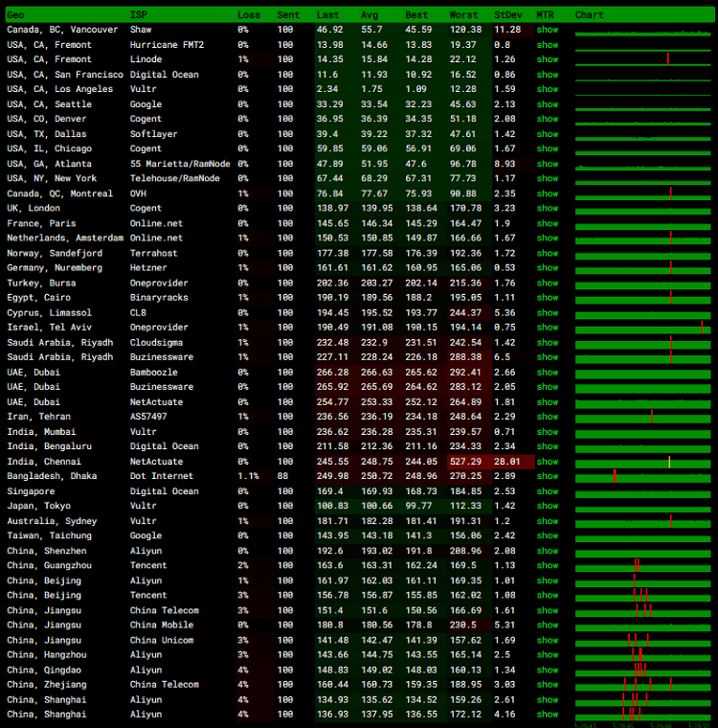Click the 'Norway, Sandefjord' geo cell
This screenshot has height=728, width=718.
pos(55,254)
